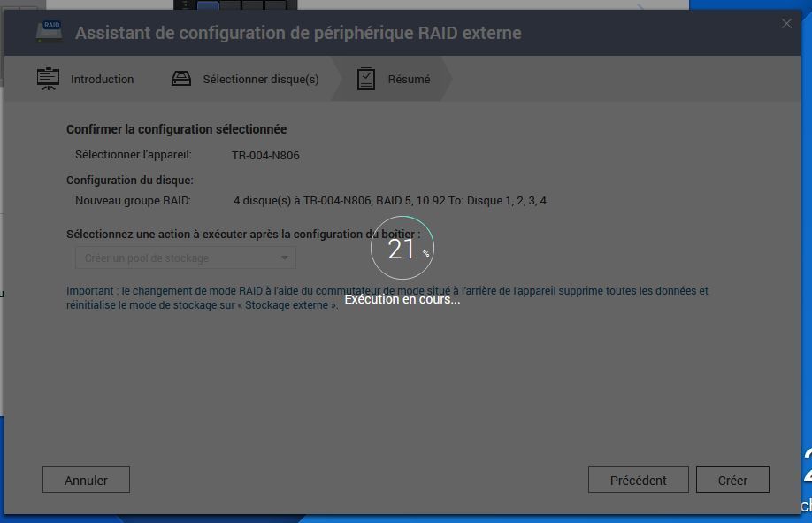Click Créer to create the RAID group

click(732, 480)
